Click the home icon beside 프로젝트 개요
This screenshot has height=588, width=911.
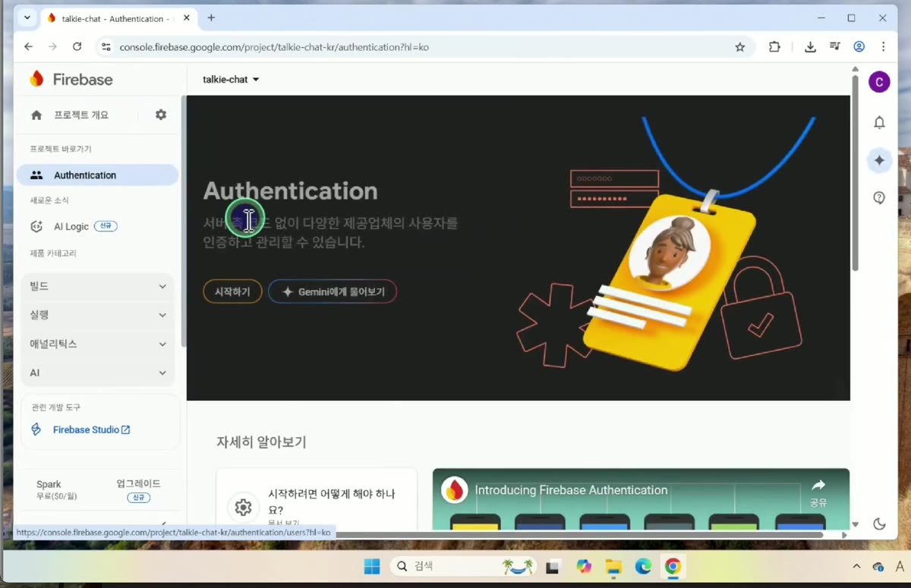tap(36, 115)
